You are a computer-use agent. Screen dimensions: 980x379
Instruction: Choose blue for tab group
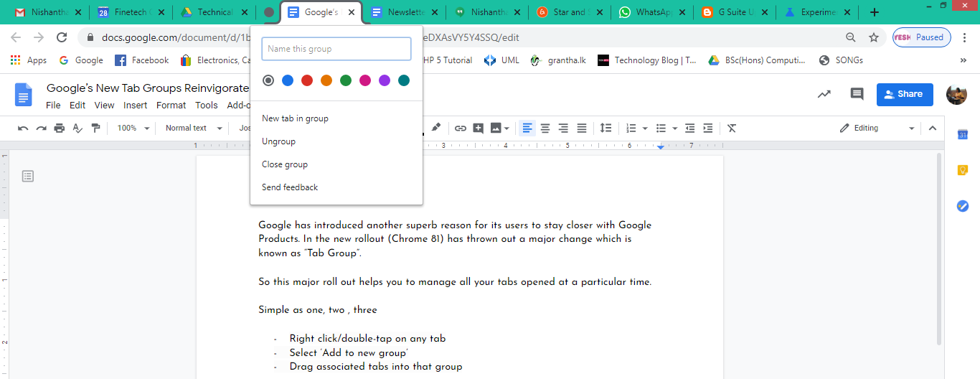(x=288, y=81)
